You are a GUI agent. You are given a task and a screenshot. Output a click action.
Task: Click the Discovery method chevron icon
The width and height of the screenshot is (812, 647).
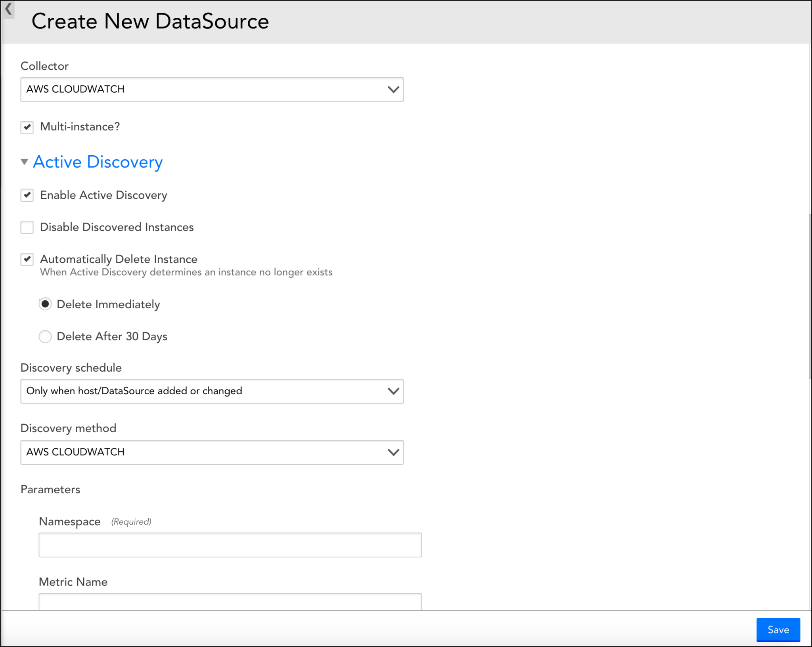click(x=393, y=452)
